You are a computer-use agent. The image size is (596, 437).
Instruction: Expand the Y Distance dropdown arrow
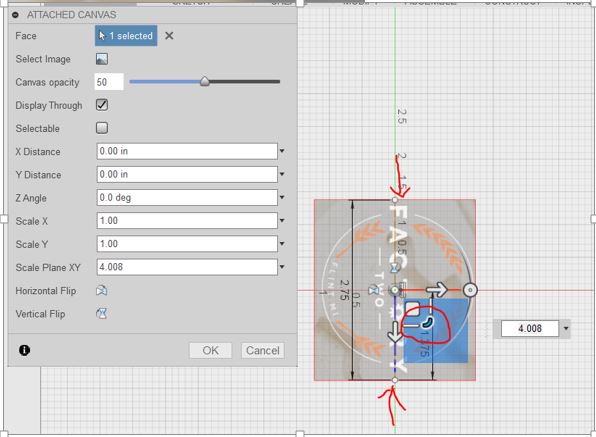pos(282,174)
